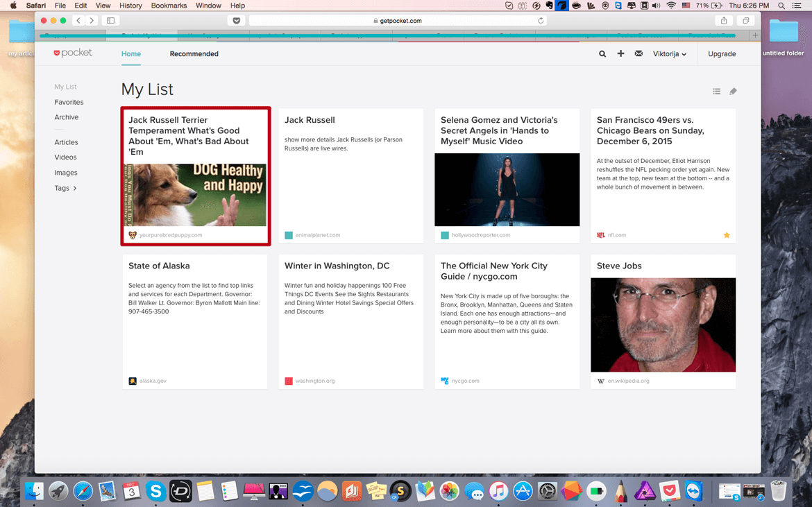Open the Photos app in the Dock
The height and width of the screenshot is (507, 812).
tap(450, 490)
